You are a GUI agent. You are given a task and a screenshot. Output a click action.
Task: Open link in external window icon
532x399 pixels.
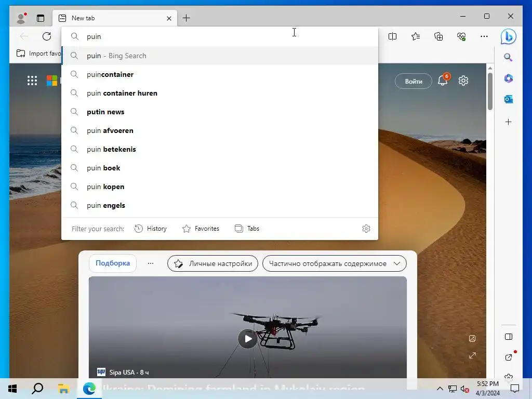(508, 357)
